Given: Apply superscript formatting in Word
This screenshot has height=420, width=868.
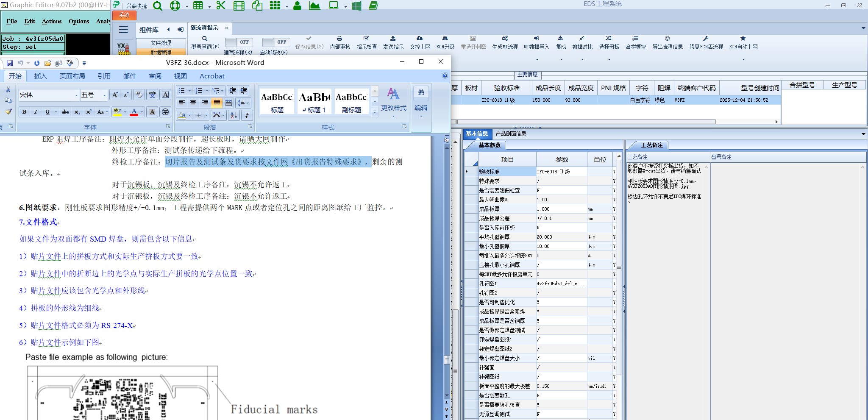Looking at the screenshot, I should tap(89, 112).
